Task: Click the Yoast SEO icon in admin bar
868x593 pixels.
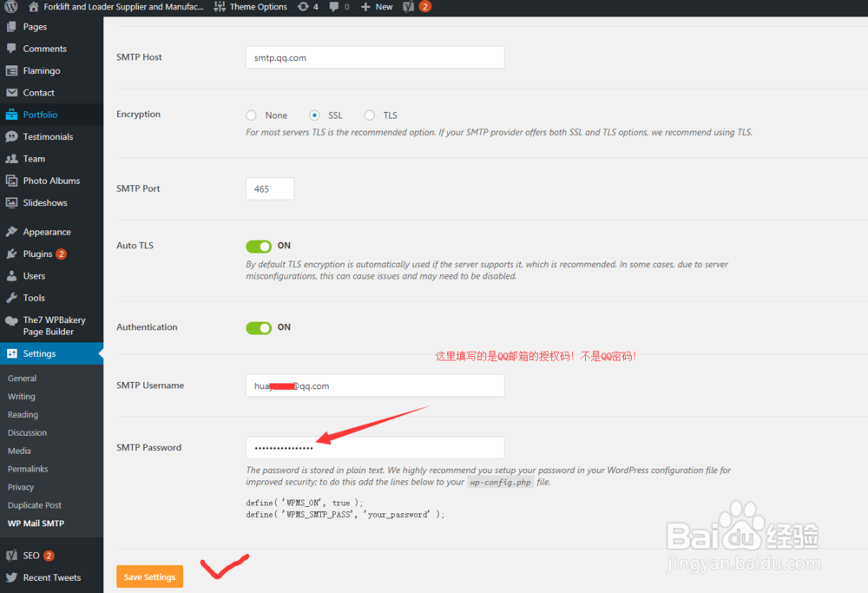Action: coord(409,7)
